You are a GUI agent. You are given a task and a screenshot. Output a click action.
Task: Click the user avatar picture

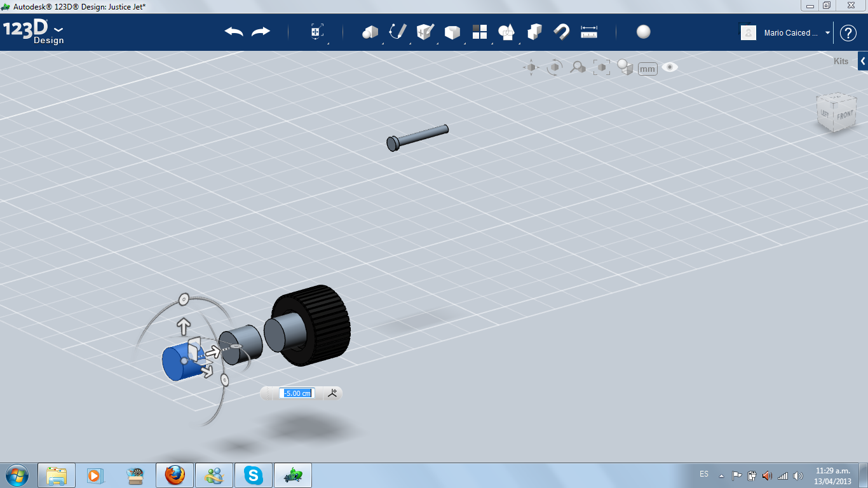(x=749, y=32)
